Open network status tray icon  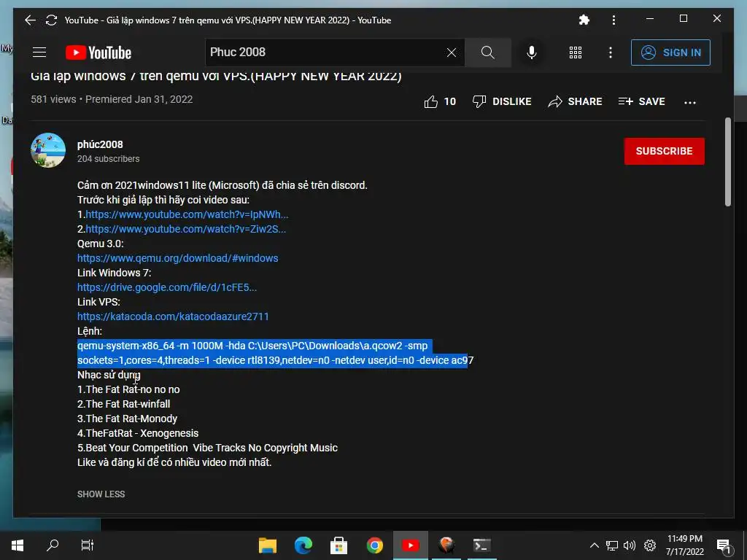612,545
